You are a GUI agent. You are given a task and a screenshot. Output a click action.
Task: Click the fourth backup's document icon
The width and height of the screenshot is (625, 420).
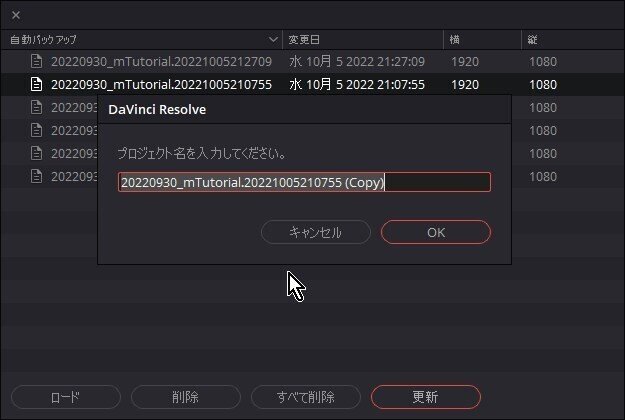(36, 130)
